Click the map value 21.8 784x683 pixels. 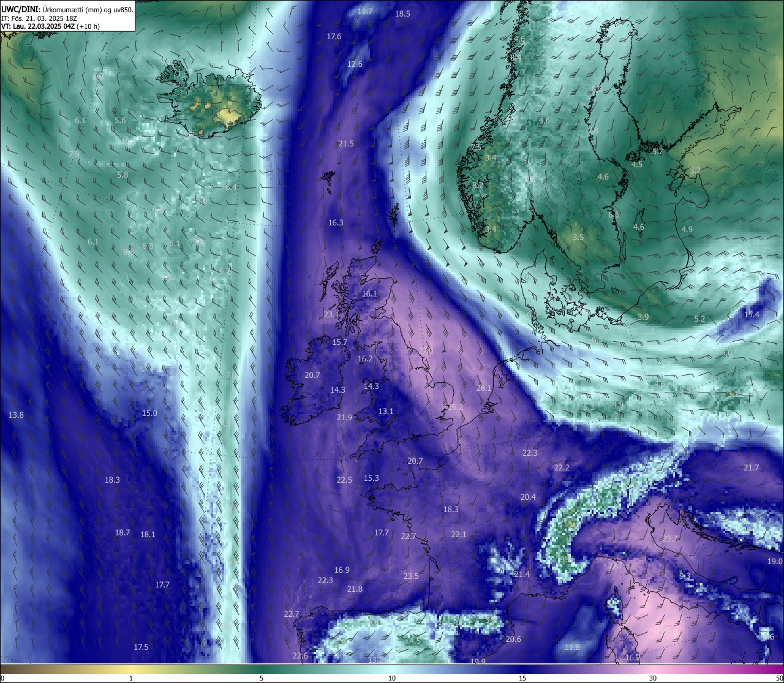355,589
